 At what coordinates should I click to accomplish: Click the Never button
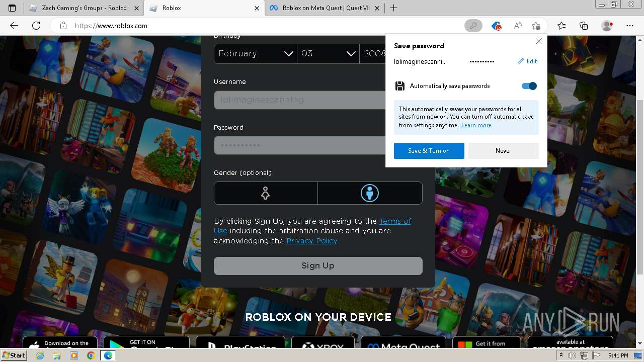point(503,151)
